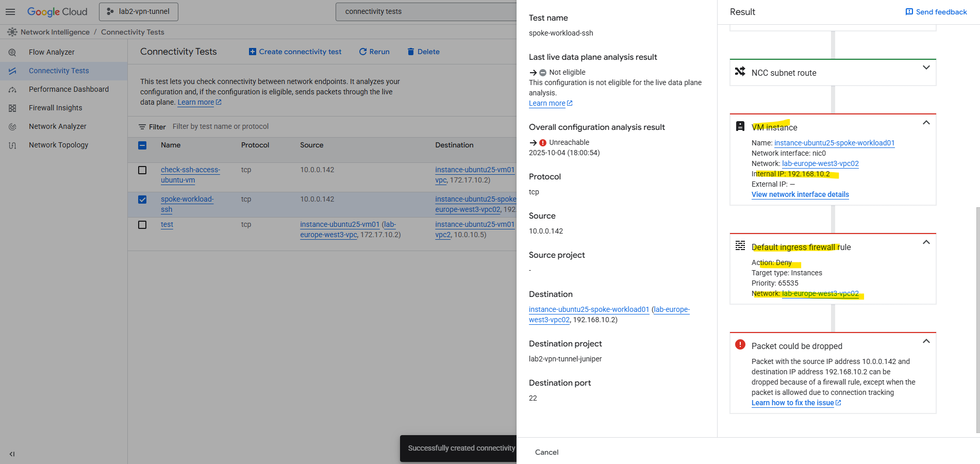Rerun the selected connectivity test

click(x=374, y=52)
